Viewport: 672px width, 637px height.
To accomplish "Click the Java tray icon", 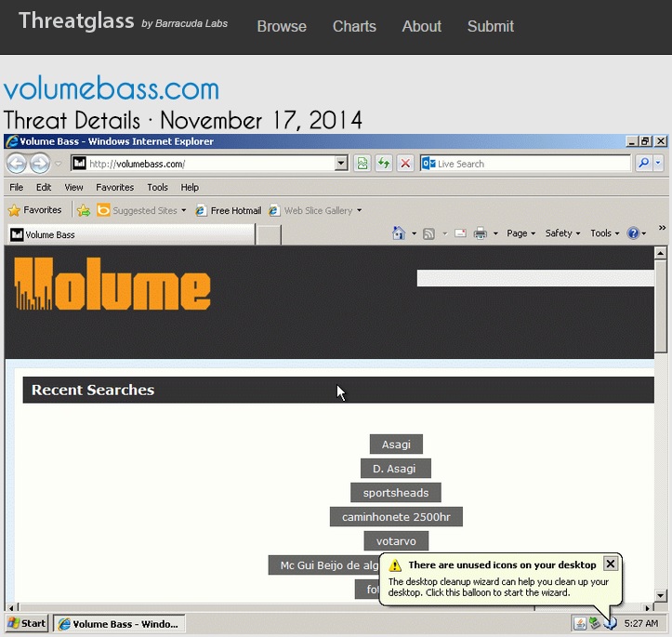I will tap(580, 623).
